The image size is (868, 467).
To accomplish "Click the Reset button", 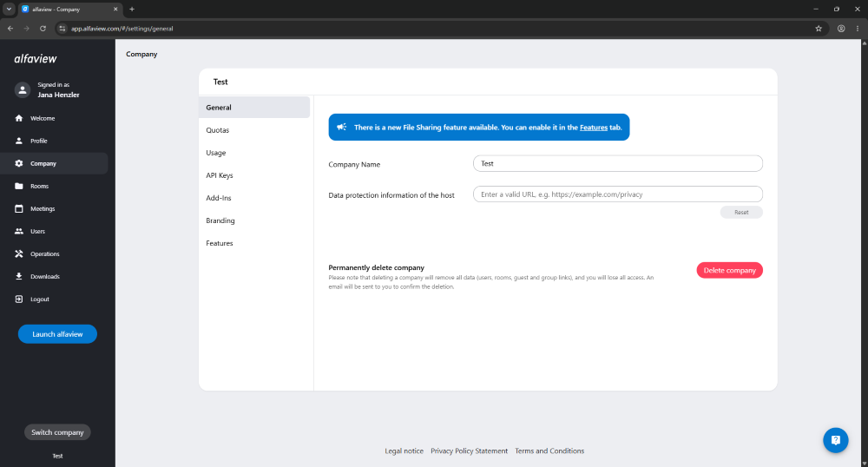I will click(741, 212).
